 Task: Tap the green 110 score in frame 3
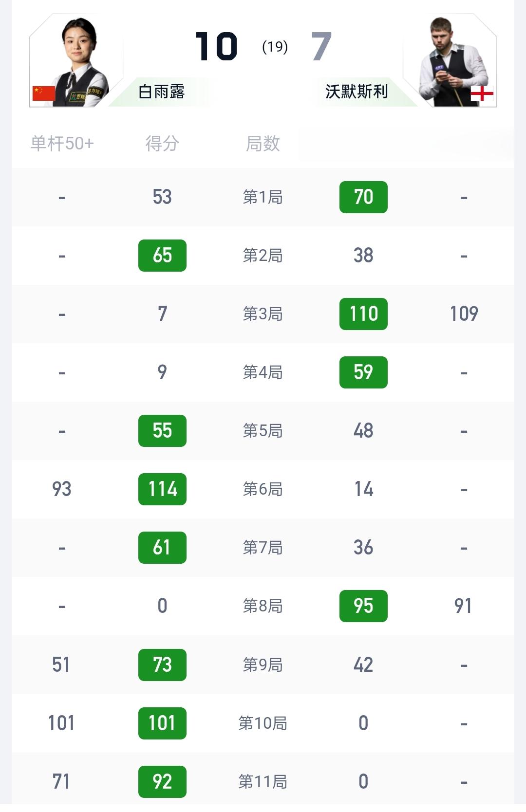tap(363, 314)
